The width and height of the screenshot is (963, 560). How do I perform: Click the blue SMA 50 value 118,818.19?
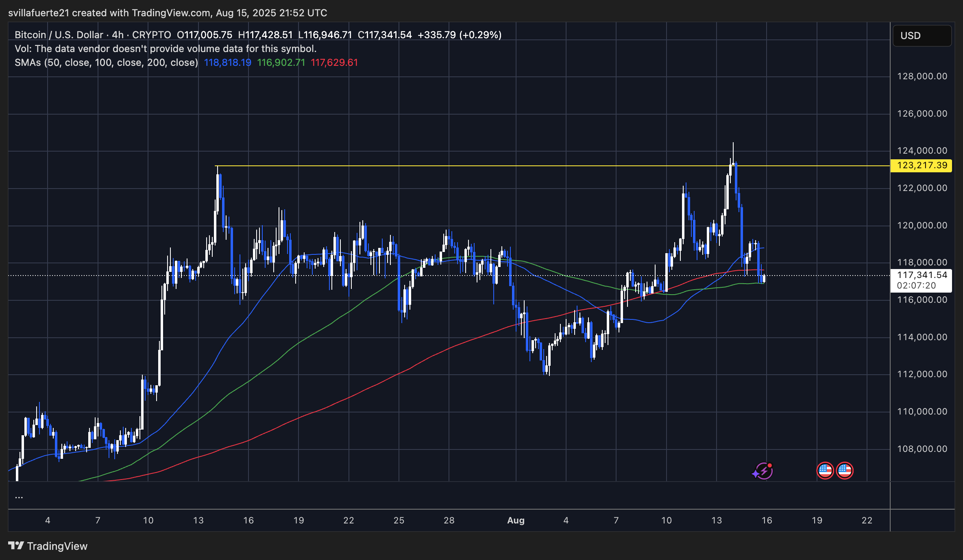click(227, 63)
